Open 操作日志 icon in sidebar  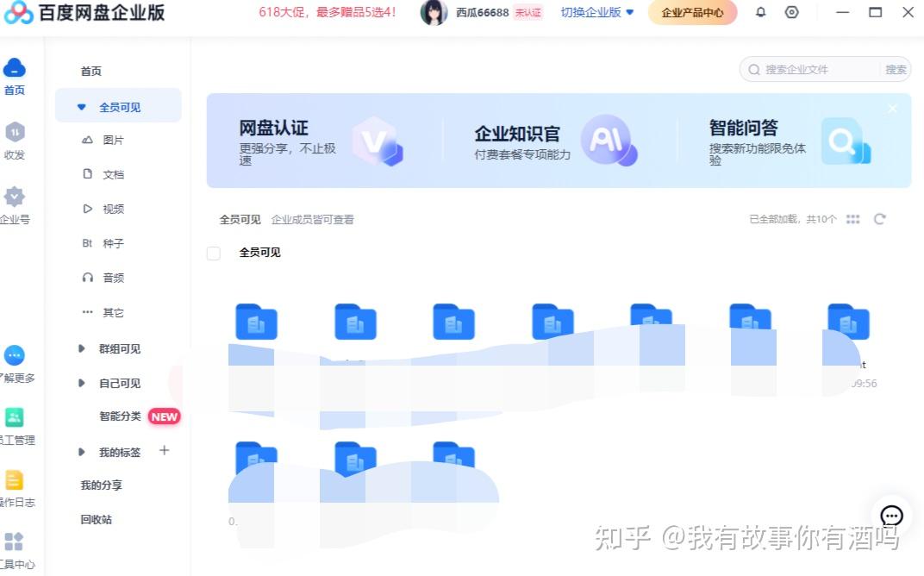coord(14,480)
